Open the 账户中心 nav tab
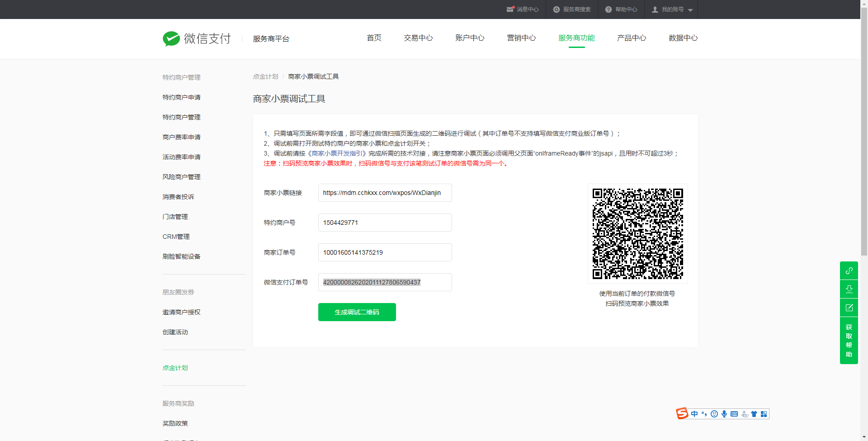 (470, 38)
